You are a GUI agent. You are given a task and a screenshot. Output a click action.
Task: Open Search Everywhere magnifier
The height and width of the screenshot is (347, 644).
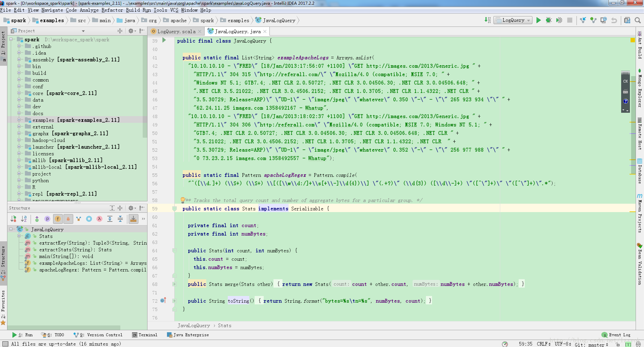coord(638,20)
